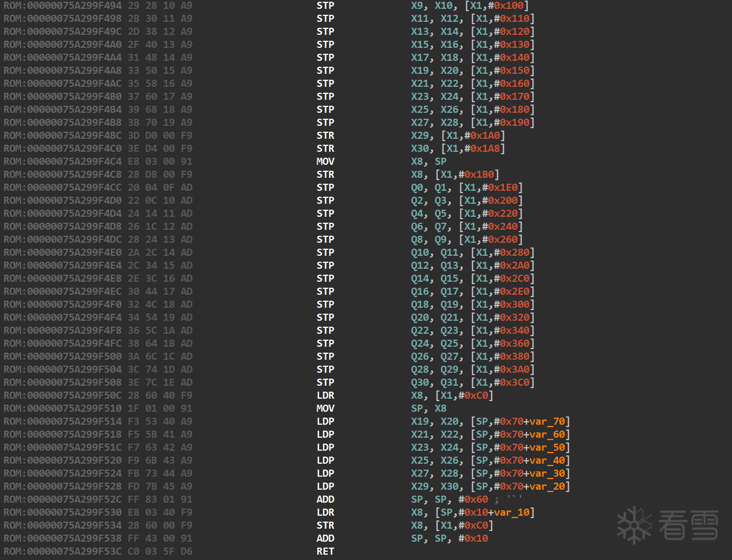This screenshot has width=732, height=560.
Task: Click the Kanxue snowflake logo watermark
Action: [634, 525]
